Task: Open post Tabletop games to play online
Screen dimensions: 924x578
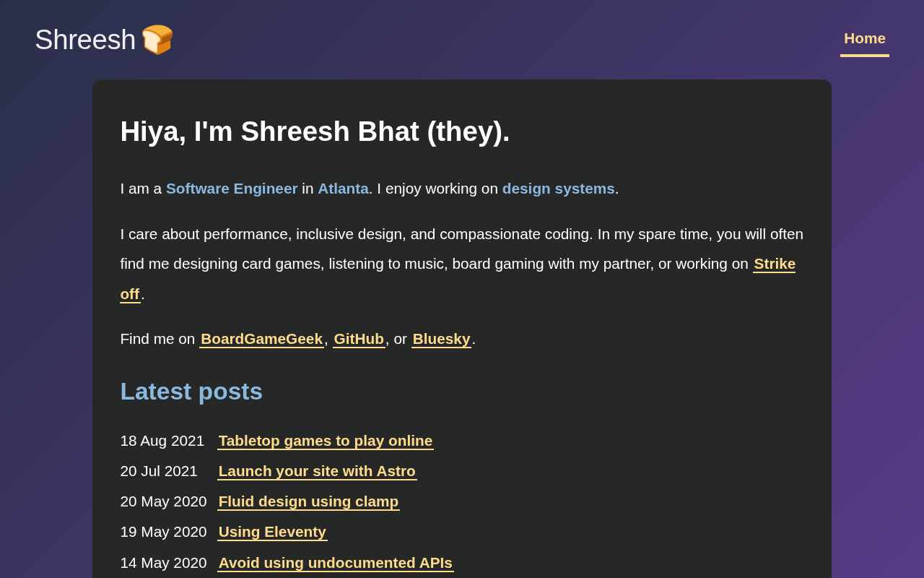Action: click(x=325, y=441)
